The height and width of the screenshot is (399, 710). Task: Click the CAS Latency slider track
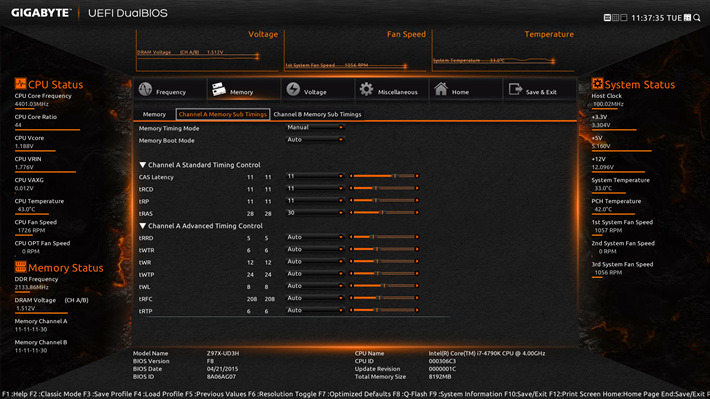coord(384,176)
